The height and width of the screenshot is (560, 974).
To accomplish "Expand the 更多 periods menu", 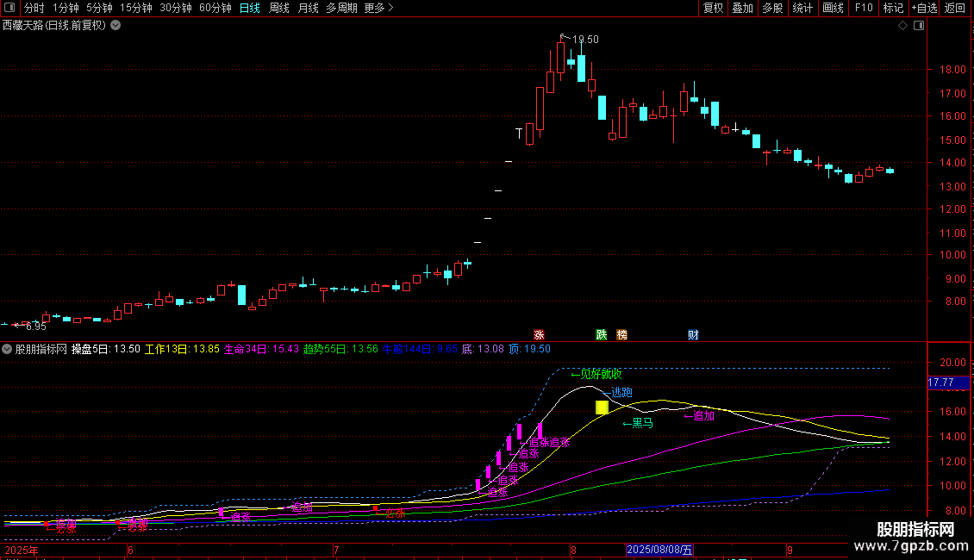I will click(x=378, y=8).
